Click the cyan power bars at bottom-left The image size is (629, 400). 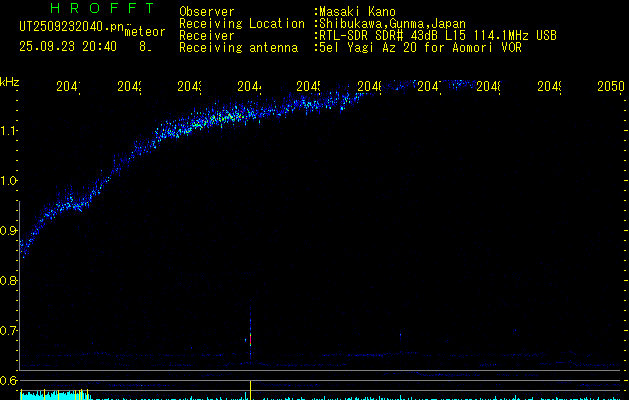pyautogui.click(x=50, y=396)
